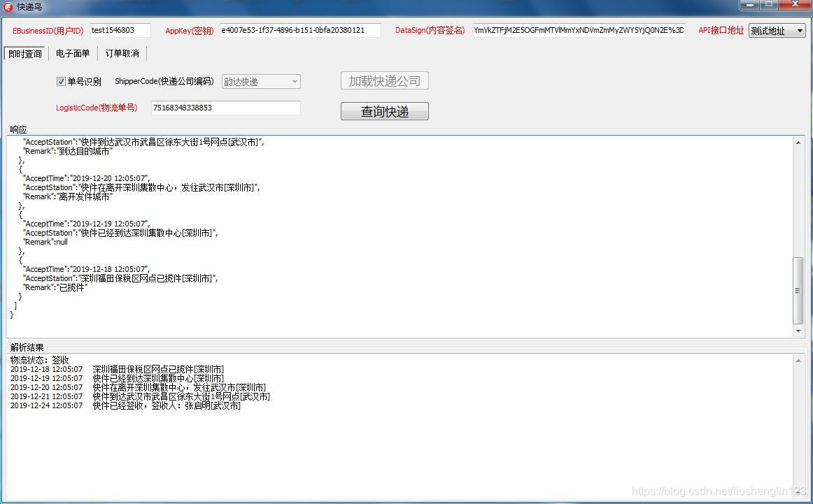Toggle the 单号识别 checkbox
Screen dimensions: 813x504
pos(61,81)
